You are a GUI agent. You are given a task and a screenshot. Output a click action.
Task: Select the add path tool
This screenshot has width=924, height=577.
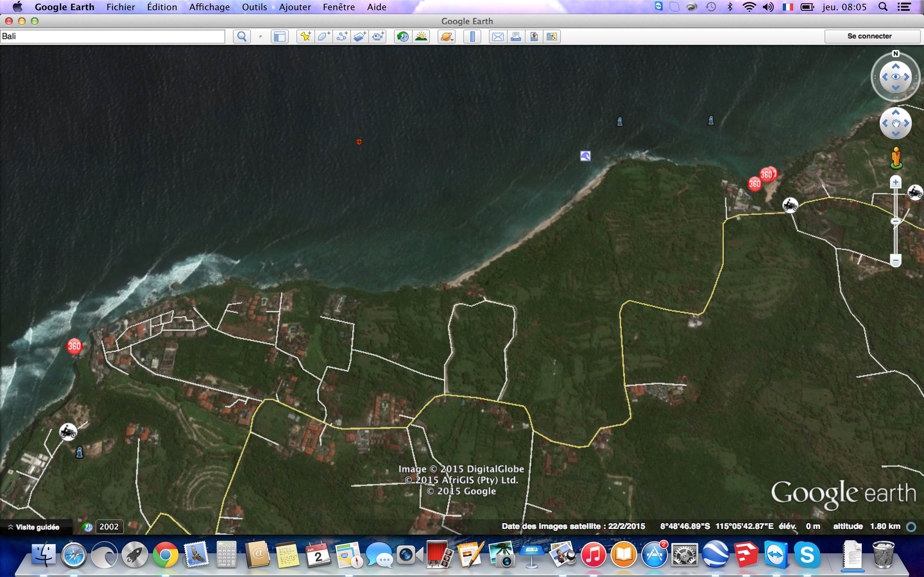pyautogui.click(x=342, y=37)
